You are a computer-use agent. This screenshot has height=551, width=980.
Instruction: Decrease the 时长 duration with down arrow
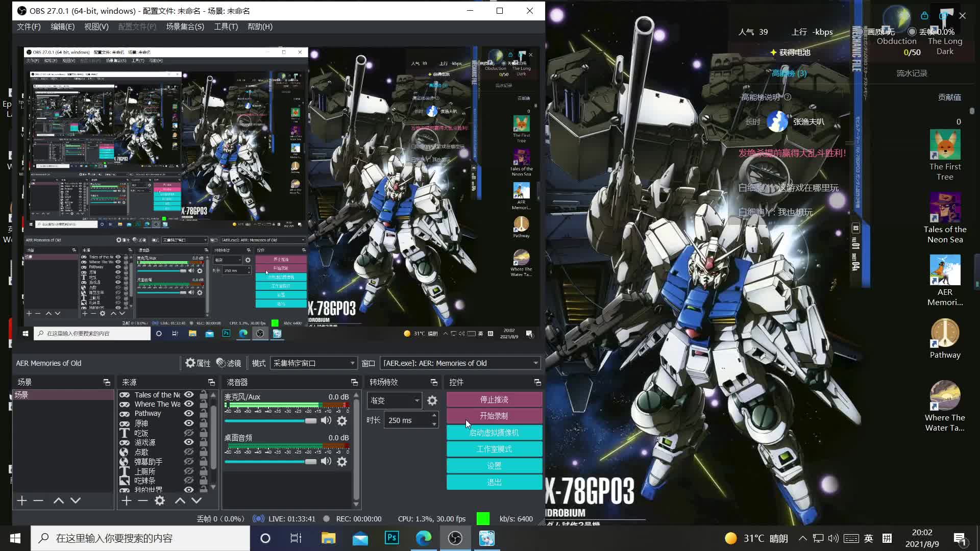[434, 424]
